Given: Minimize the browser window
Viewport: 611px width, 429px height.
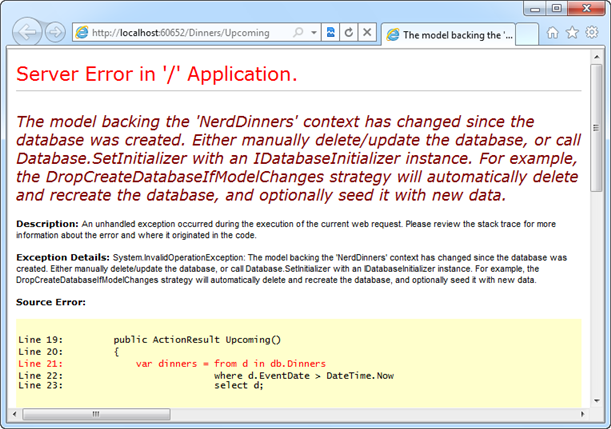Looking at the screenshot, I should point(535,9).
